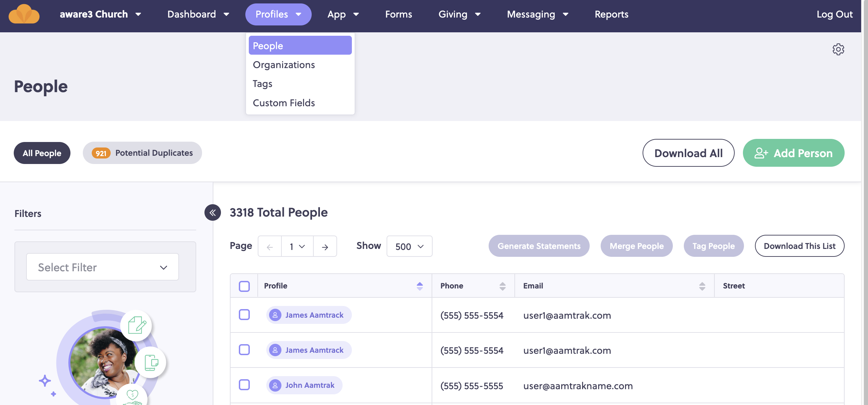Open the Dashboard dropdown menu
Screen dimensions: 868x405
(x=198, y=14)
